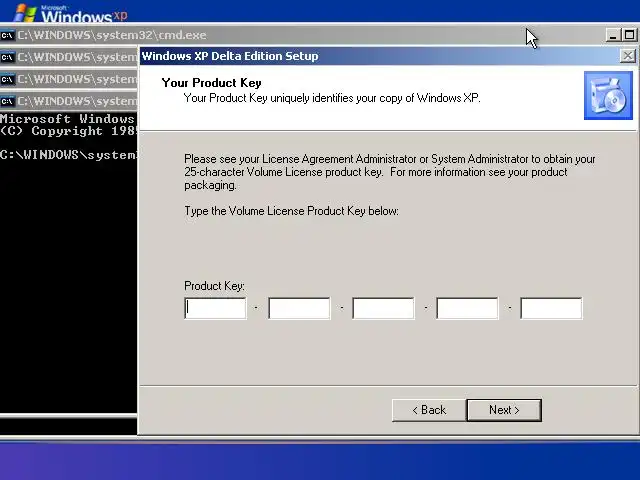The image size is (640, 480).
Task: Select the third Product Key field
Action: pos(383,308)
